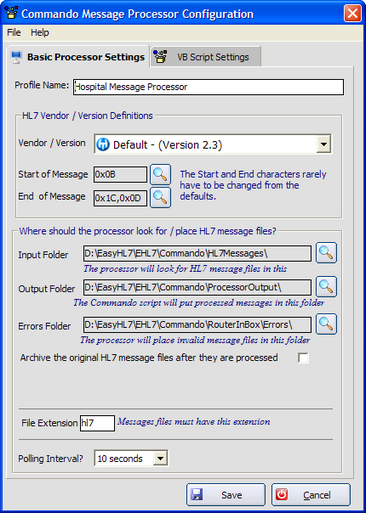Switch to the VB Script Settings tab
This screenshot has height=513, width=366.
pos(205,57)
